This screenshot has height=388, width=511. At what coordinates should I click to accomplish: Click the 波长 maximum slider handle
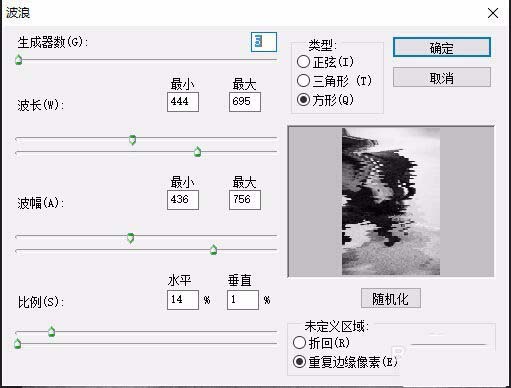197,152
